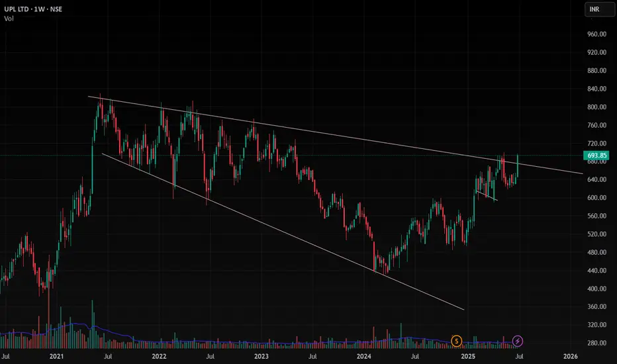Click the 880.00 price axis label
Screen dimensions: 617x364
[x=596, y=70]
